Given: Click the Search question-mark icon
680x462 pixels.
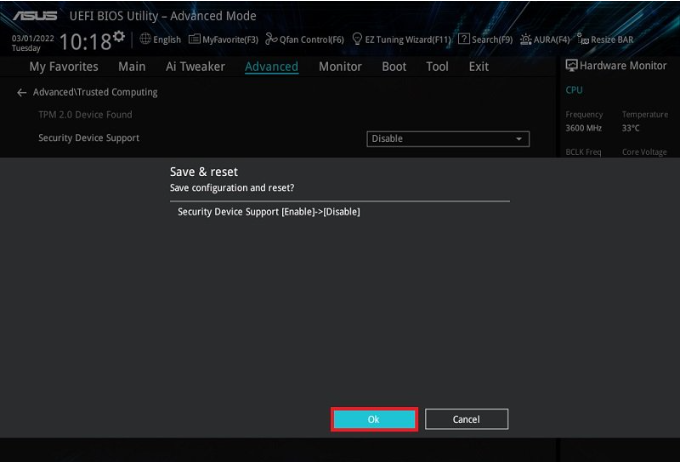Looking at the screenshot, I should pyautogui.click(x=464, y=39).
